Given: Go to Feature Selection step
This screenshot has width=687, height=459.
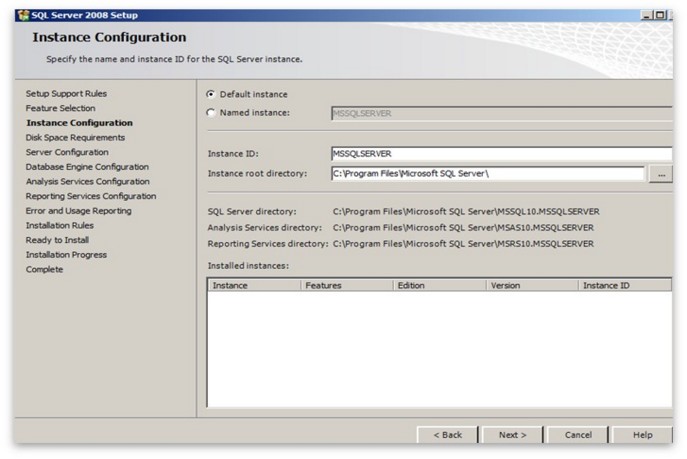Looking at the screenshot, I should pos(60,108).
